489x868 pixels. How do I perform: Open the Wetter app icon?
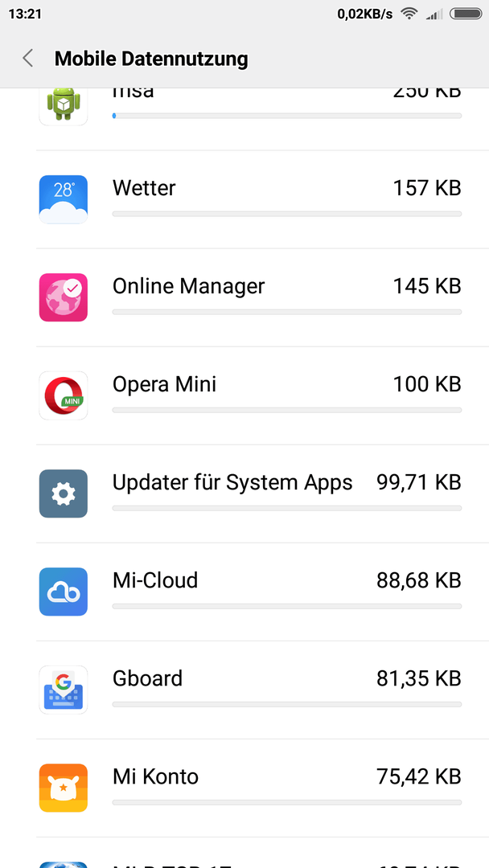click(63, 199)
